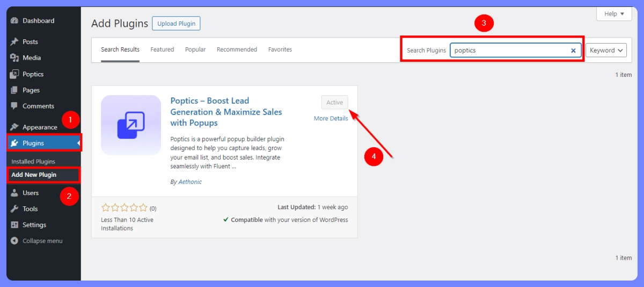Click the Pages icon in sidebar
Screen dimensions: 644x287
(14, 90)
